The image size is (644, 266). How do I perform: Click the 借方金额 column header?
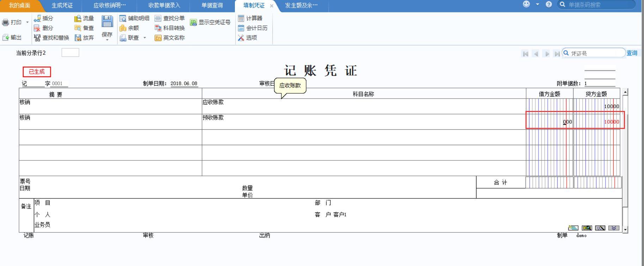click(549, 94)
